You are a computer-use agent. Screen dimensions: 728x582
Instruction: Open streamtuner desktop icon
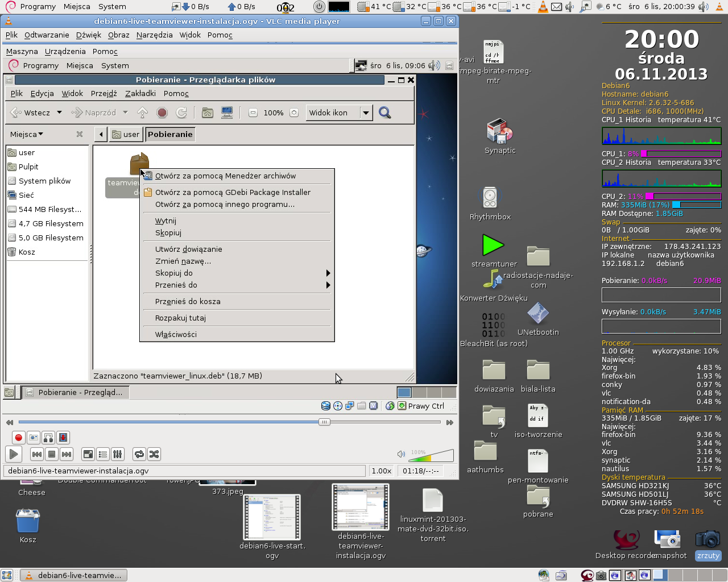pos(494,250)
